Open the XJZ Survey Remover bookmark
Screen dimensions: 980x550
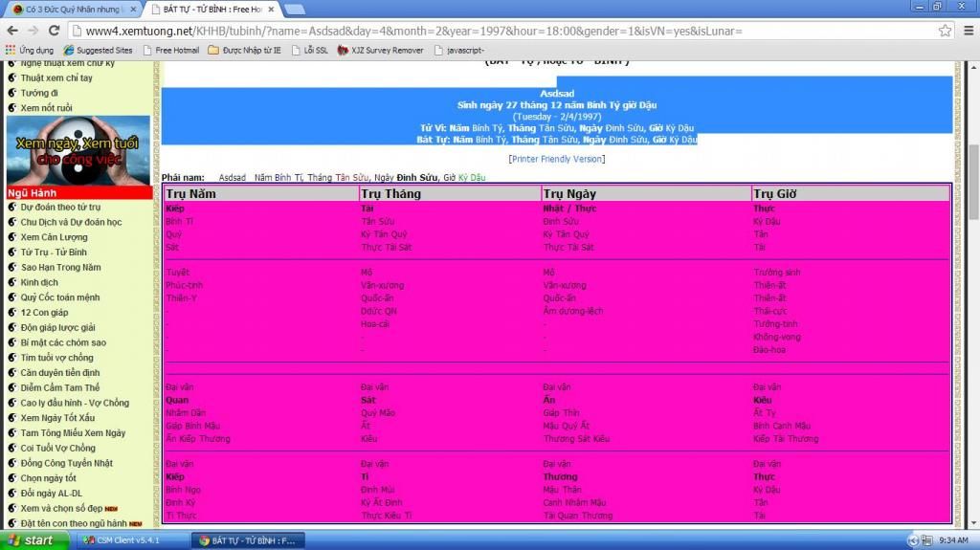[381, 50]
